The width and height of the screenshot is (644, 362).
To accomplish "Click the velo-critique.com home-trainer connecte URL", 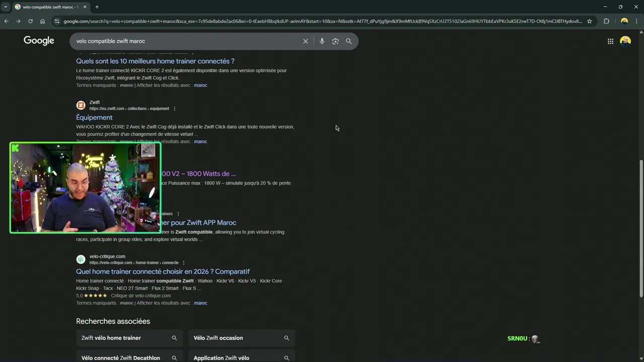I will coord(134,263).
